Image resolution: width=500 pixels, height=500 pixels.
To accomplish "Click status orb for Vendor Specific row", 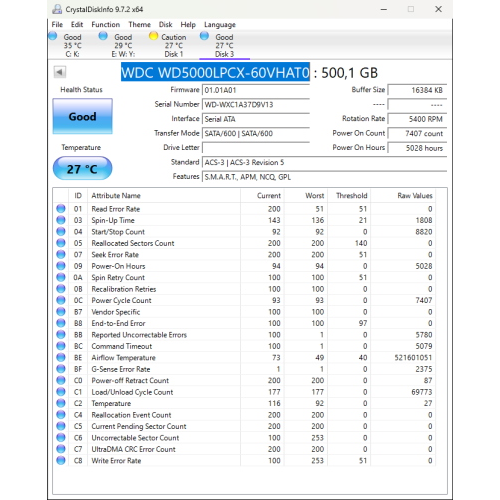I will (61, 312).
